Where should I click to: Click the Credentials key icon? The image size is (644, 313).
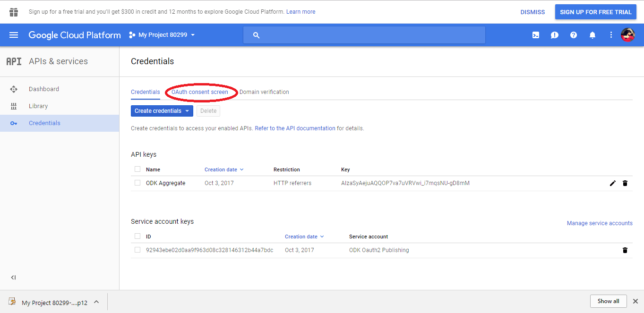[x=14, y=123]
